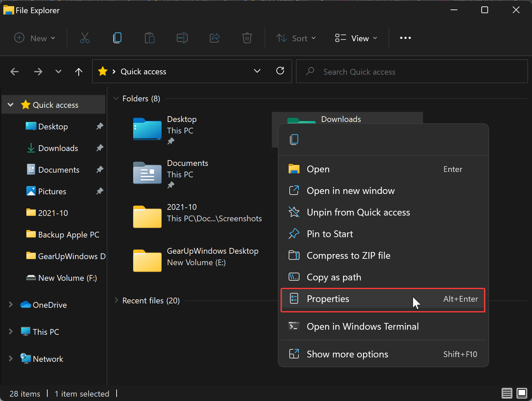The image size is (532, 401).
Task: Open the Sort dropdown menu
Action: coord(296,38)
